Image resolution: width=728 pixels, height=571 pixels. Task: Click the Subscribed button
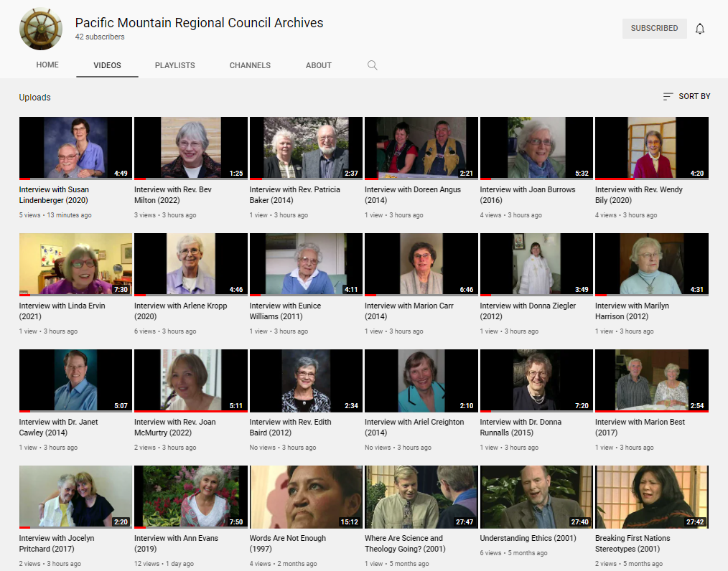[x=654, y=28]
